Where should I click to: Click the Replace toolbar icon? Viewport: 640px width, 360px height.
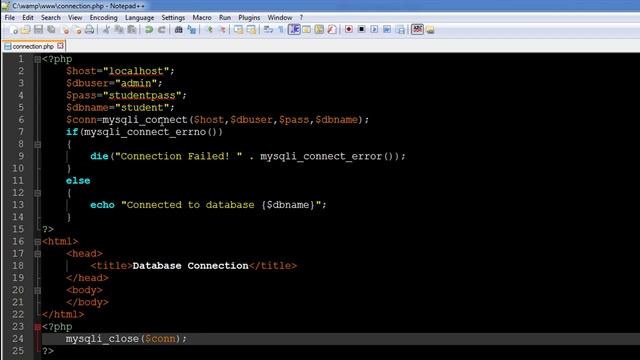[191, 29]
